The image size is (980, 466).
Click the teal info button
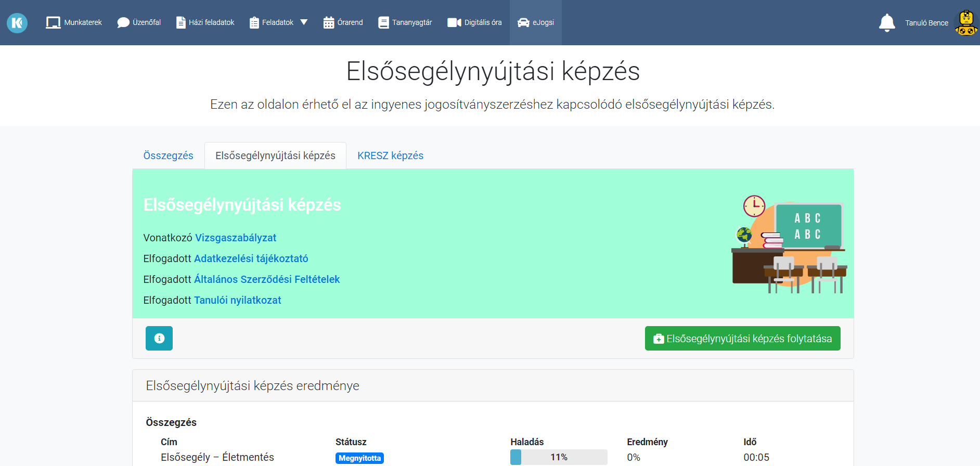[159, 338]
